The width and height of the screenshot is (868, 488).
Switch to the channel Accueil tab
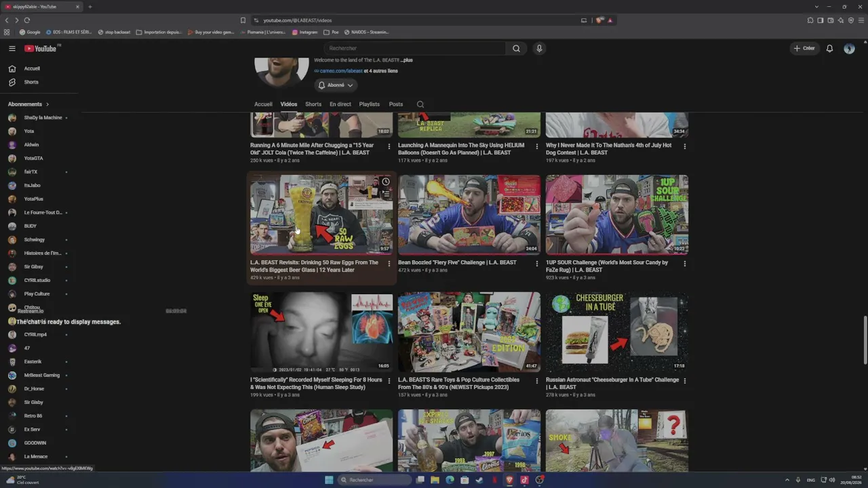[263, 104]
